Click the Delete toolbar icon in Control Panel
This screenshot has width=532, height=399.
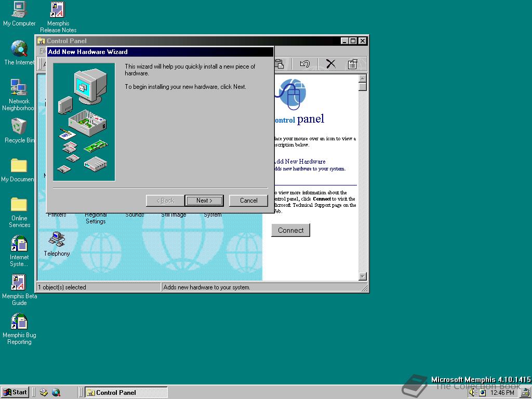coord(330,64)
